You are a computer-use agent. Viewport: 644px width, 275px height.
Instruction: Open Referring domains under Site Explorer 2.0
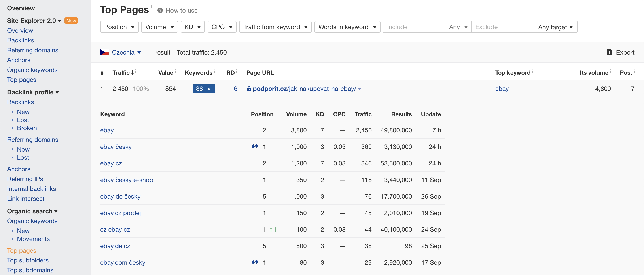(x=33, y=50)
